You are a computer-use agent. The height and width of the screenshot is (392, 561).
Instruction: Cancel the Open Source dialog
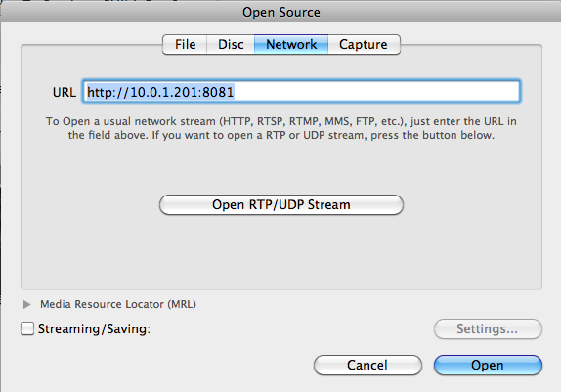tap(367, 365)
